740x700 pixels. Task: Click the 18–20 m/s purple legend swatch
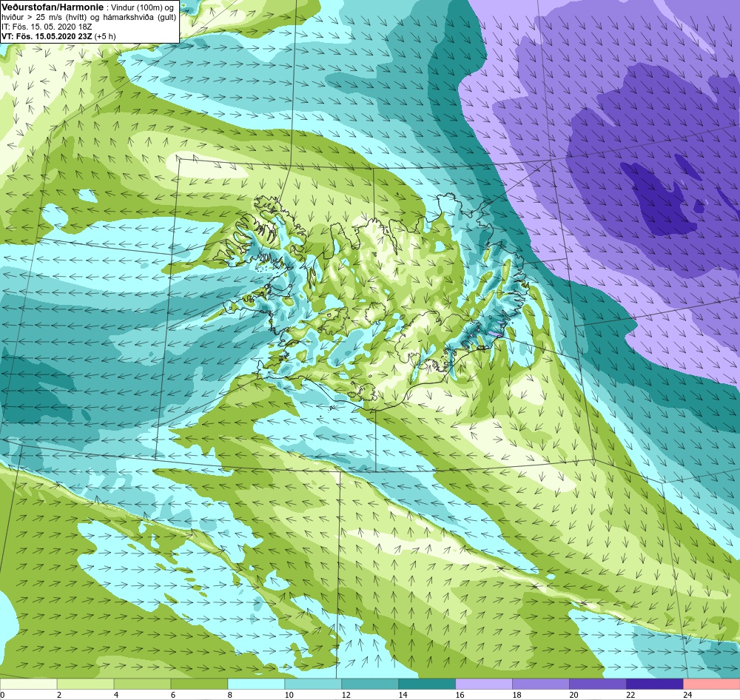[x=541, y=684]
